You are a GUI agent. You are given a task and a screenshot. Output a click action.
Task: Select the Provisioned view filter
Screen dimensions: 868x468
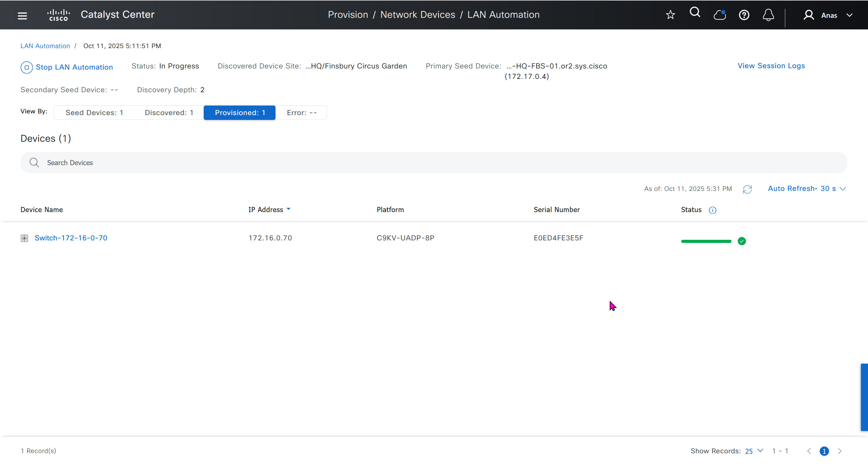click(x=240, y=113)
